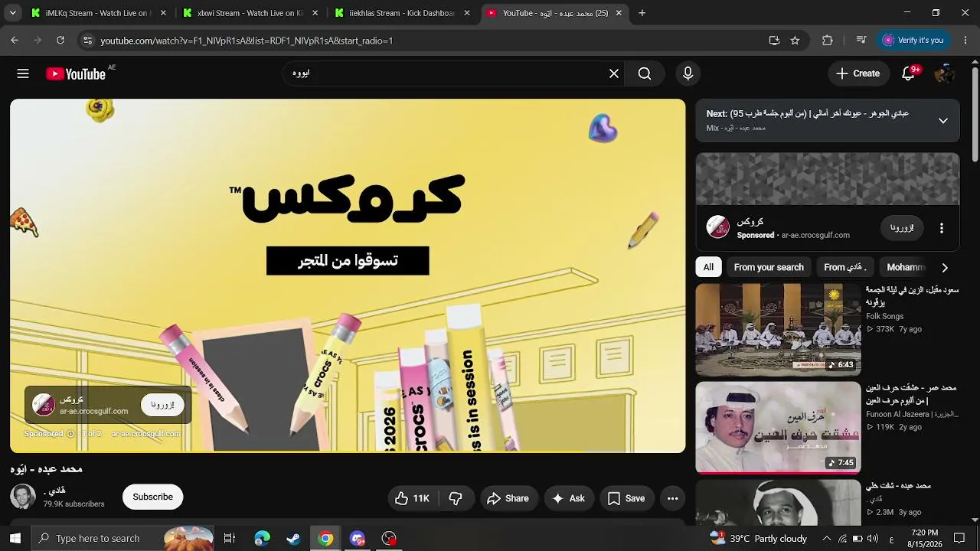Visit site from the sidebar Crocs ad
The width and height of the screenshot is (980, 551).
pyautogui.click(x=902, y=228)
